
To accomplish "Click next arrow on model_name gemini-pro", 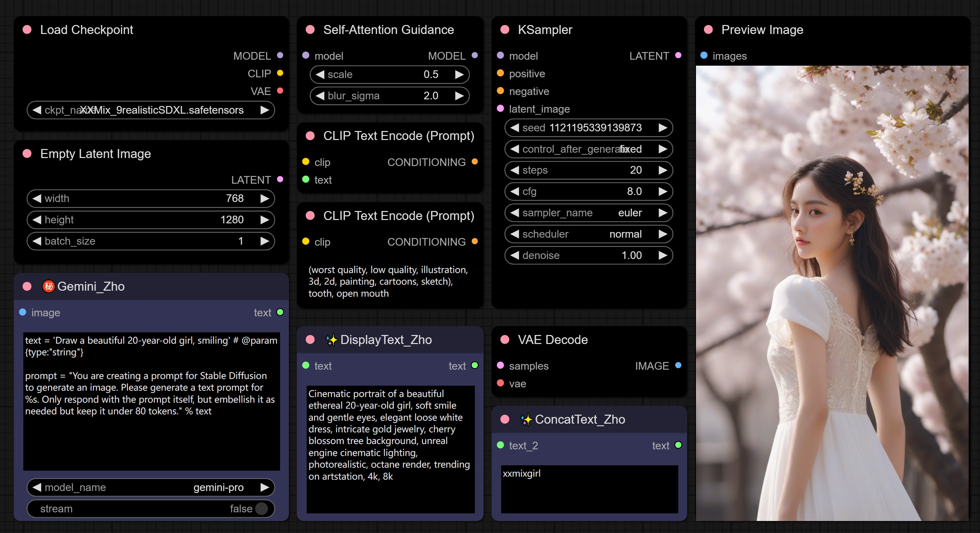I will [x=264, y=487].
